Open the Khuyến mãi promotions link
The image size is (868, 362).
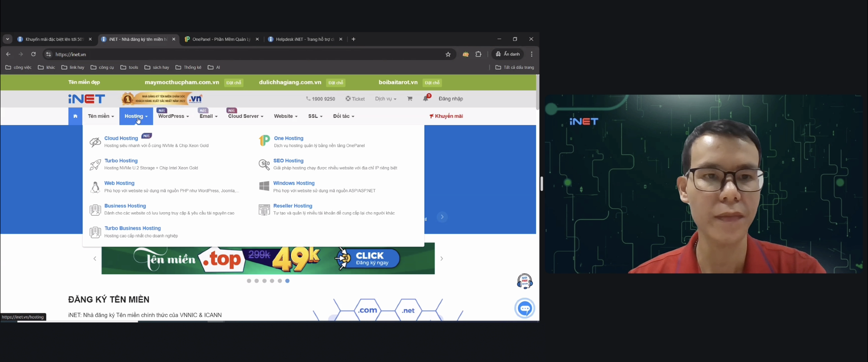point(446,116)
